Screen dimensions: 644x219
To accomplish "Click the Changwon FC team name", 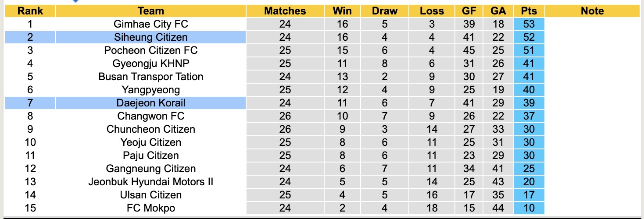I will [x=150, y=116].
